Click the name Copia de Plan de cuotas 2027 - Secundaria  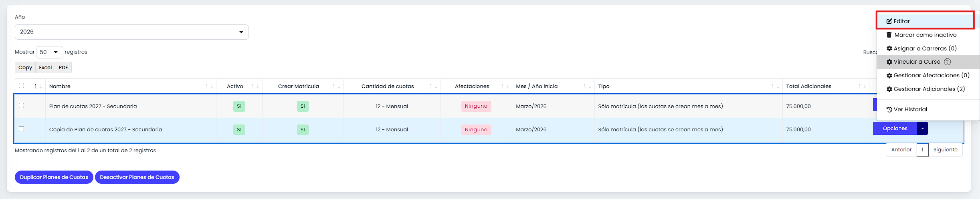105,129
